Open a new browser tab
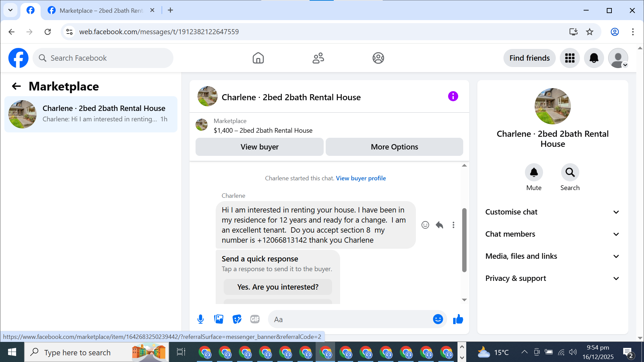 [170, 10]
